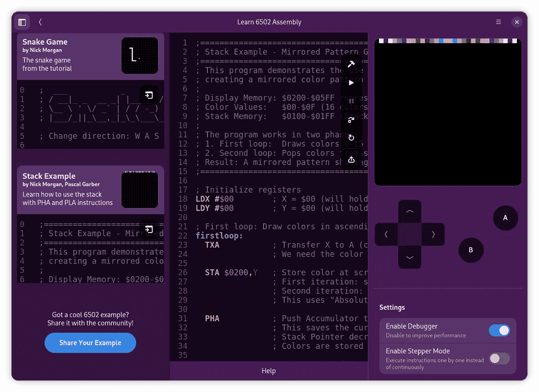Go back with the header chevron
The width and height of the screenshot is (539, 392).
(x=40, y=22)
